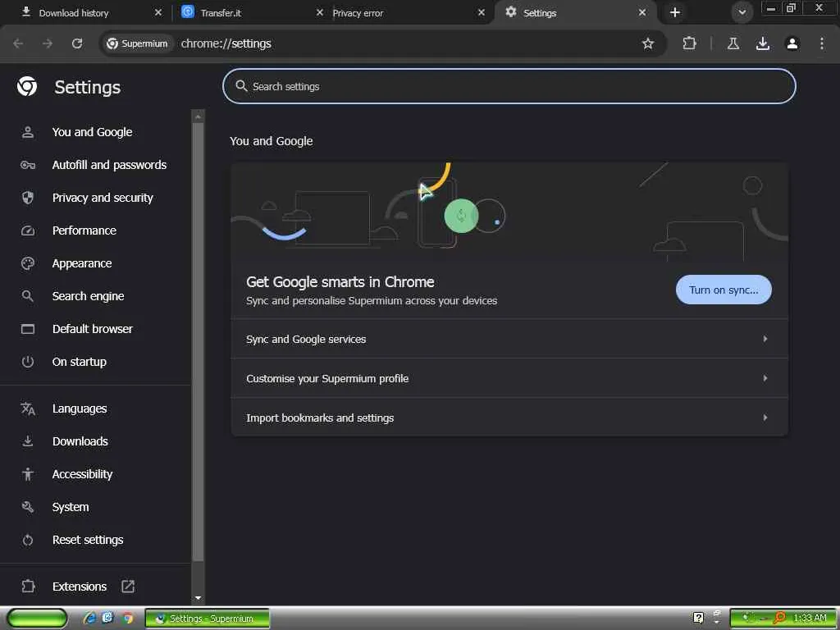Screen dimensions: 840x630
Task: Click the back navigation arrow
Action: point(18,43)
